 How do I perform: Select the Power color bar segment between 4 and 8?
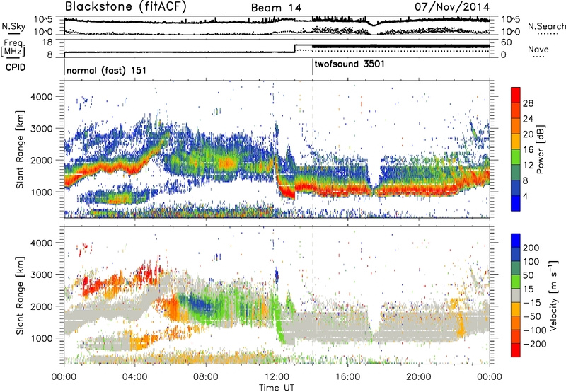516,188
